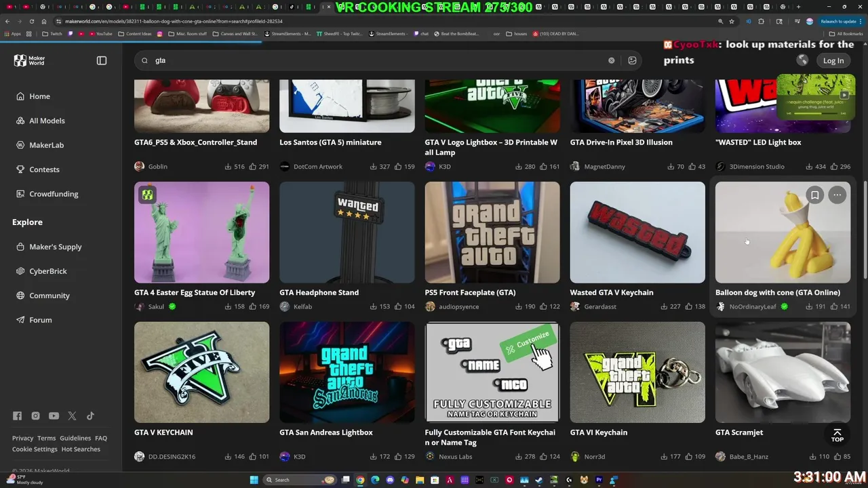Open Cookie Settings in the footer
Screen dimensions: 868x488
(x=35, y=449)
